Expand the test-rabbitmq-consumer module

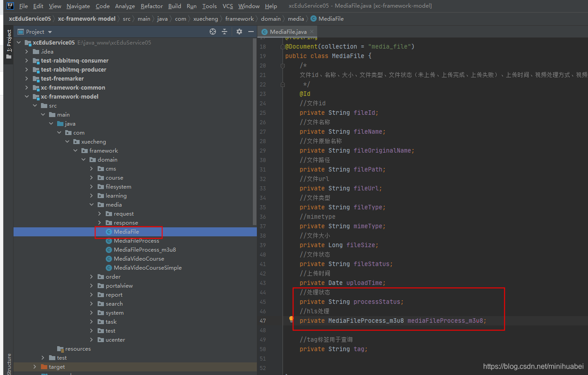pos(27,61)
